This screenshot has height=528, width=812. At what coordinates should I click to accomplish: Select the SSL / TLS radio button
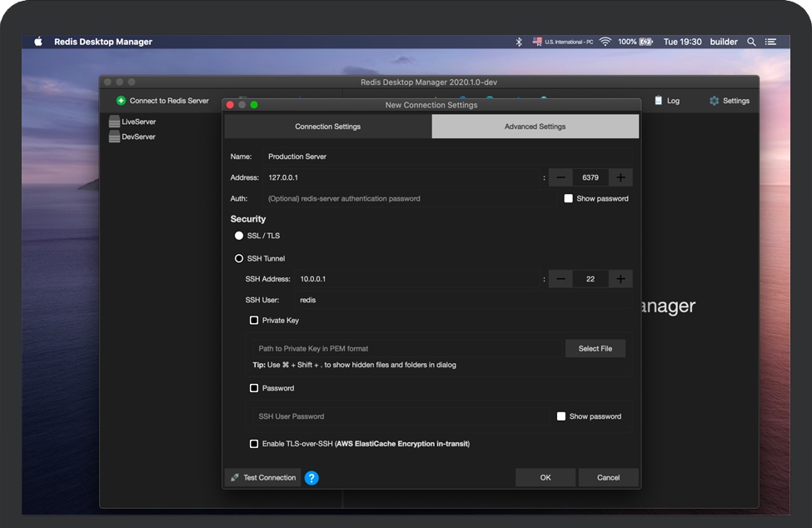pos(239,236)
